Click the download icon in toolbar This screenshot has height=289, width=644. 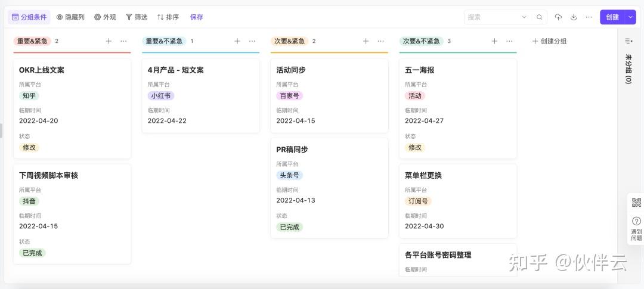(x=574, y=17)
